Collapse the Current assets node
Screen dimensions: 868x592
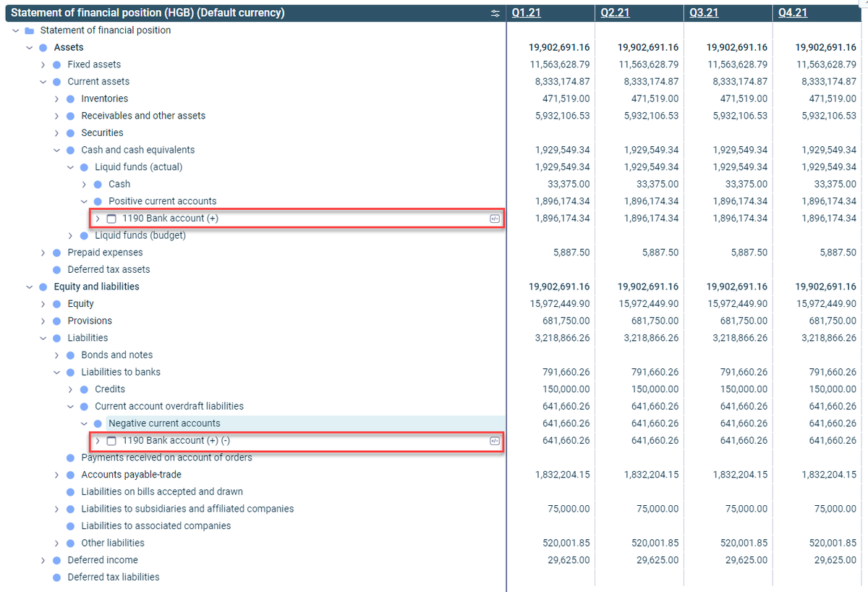pos(42,81)
